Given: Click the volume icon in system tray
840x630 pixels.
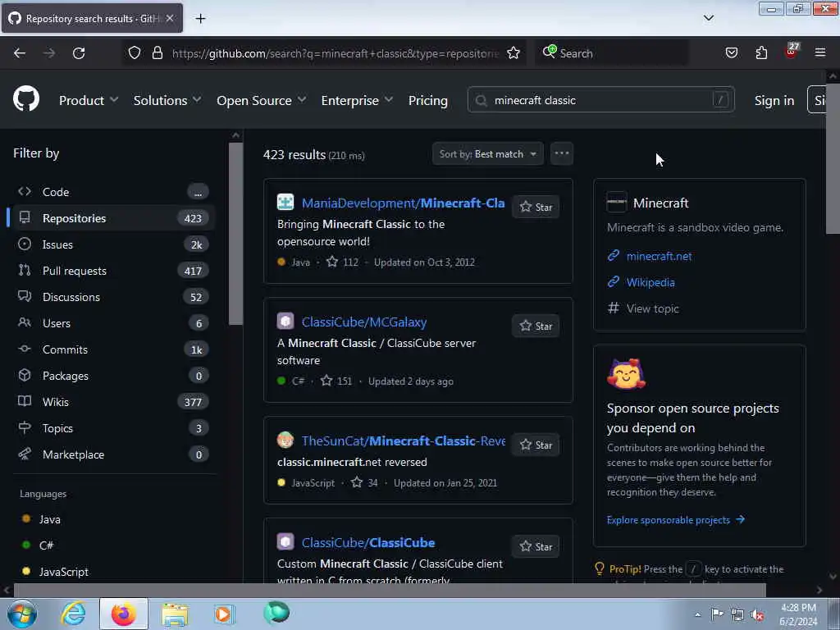Looking at the screenshot, I should click(757, 614).
